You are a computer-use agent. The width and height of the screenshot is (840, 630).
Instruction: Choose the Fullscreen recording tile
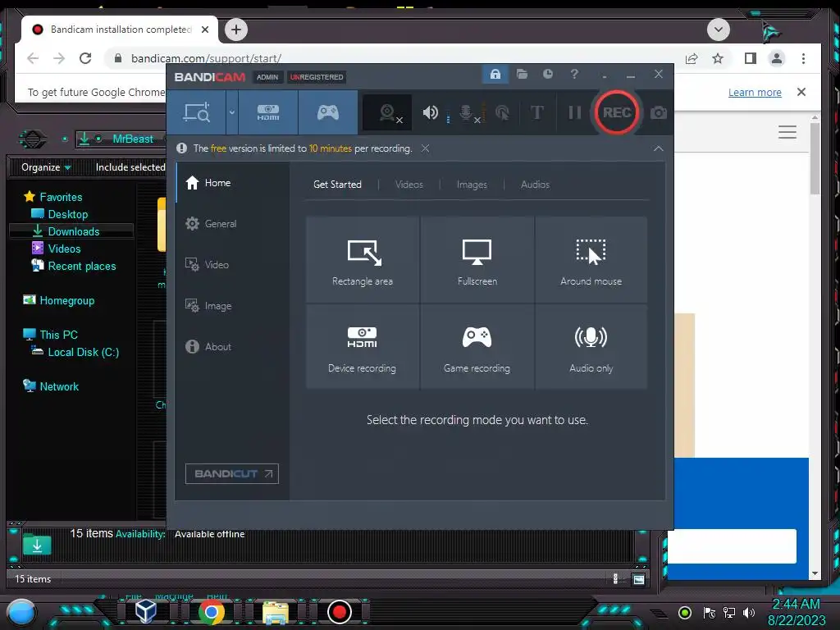tap(477, 260)
